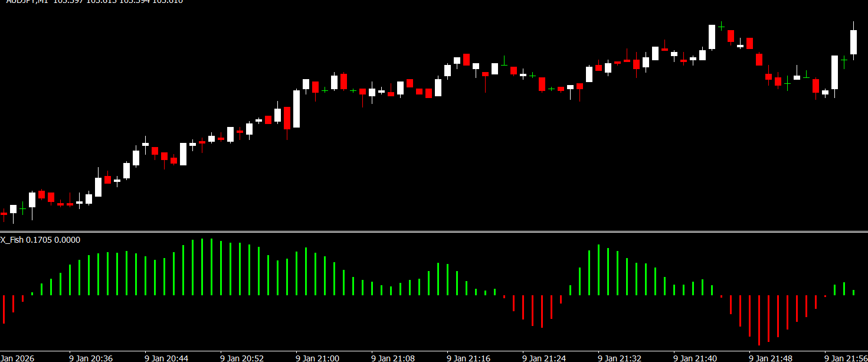Click the 9 Jan 21:48 time label
The width and height of the screenshot is (868, 362).
pyautogui.click(x=771, y=358)
